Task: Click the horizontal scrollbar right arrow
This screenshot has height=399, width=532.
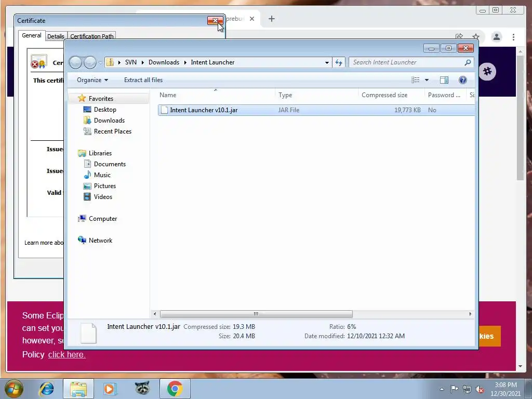Action: 470,314
